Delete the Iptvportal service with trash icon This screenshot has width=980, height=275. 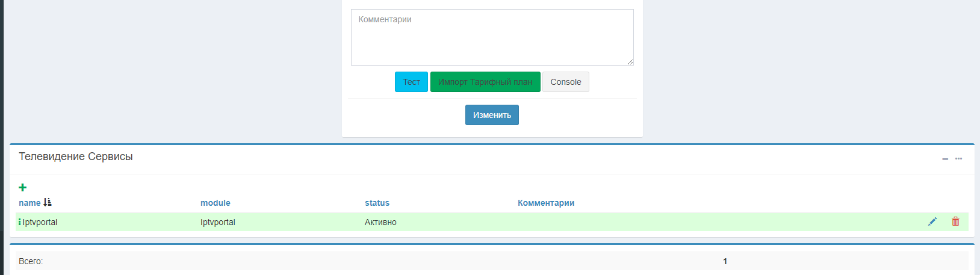955,221
